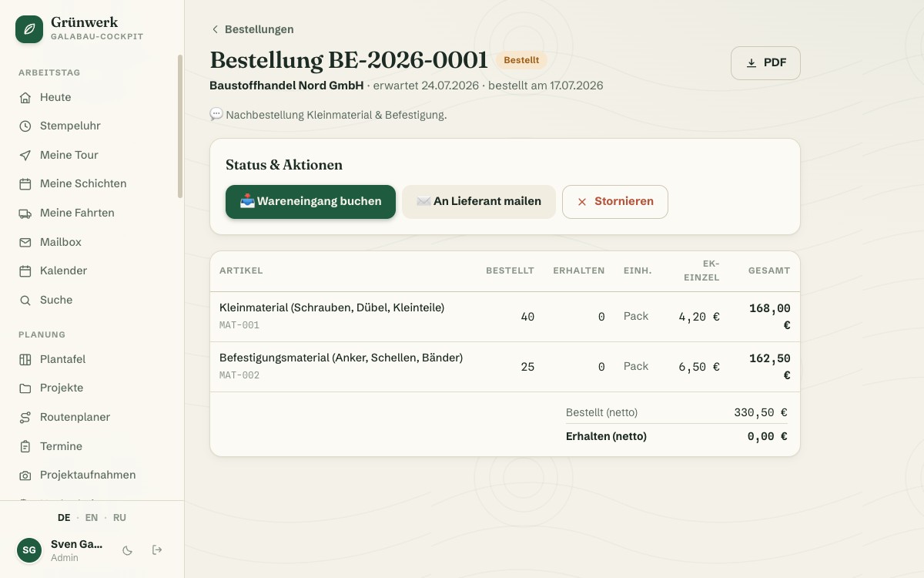Click the Grünwerk leaf logo
Image resolution: width=924 pixels, height=578 pixels.
pos(29,29)
